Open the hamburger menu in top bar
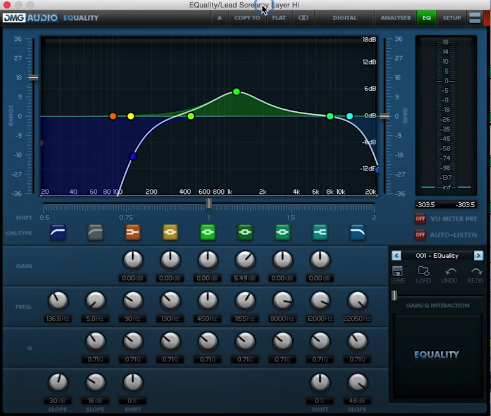The image size is (491, 416). 475,18
